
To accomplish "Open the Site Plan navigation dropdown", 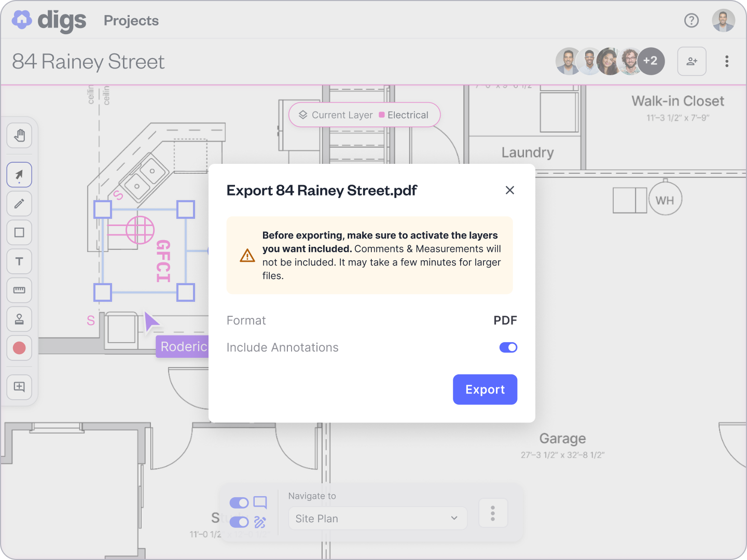I will (378, 519).
